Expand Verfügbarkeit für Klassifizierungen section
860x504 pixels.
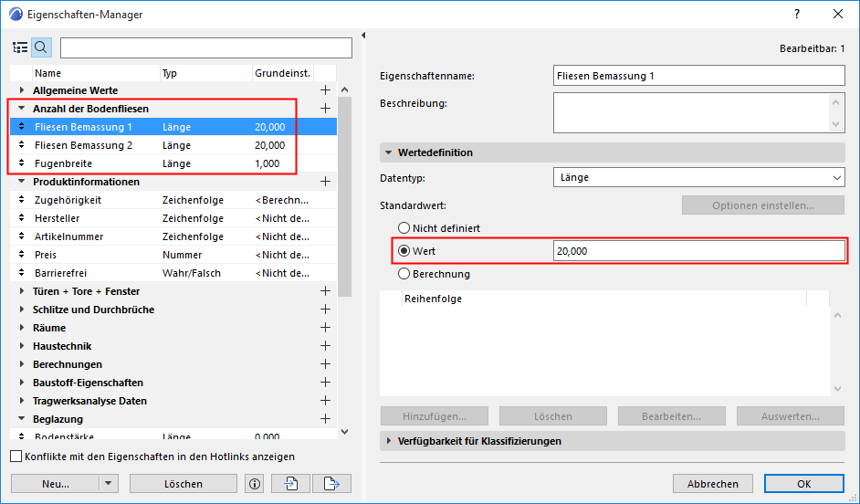tap(388, 441)
